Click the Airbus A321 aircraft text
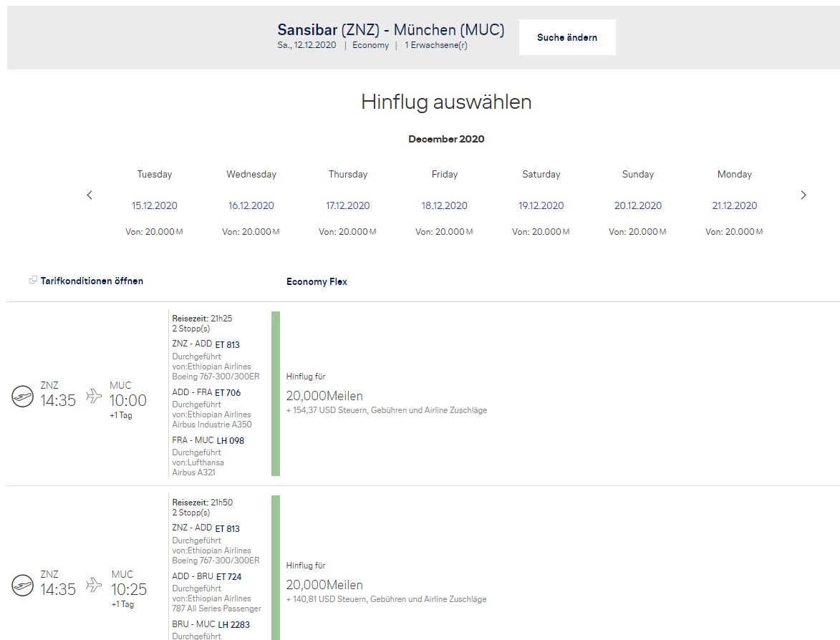840x640 pixels. [193, 472]
